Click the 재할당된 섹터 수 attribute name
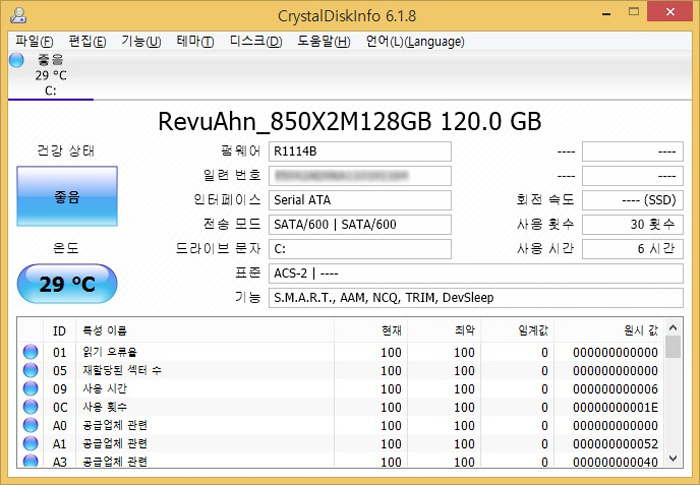 122,370
